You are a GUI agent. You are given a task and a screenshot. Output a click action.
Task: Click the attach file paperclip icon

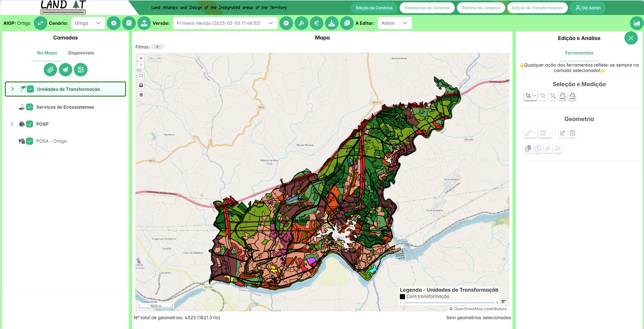(50, 70)
